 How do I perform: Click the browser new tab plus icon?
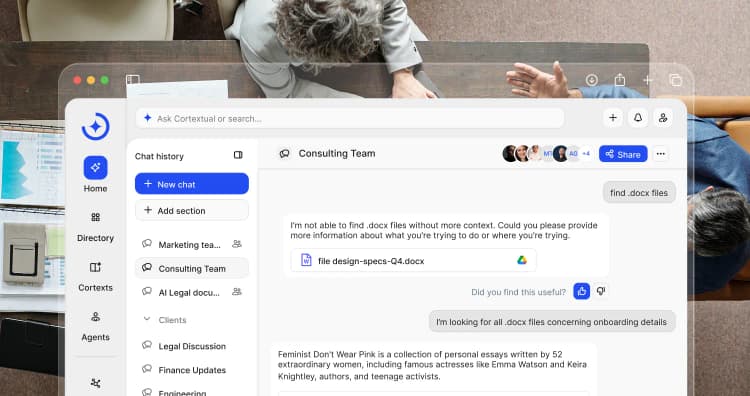point(647,80)
